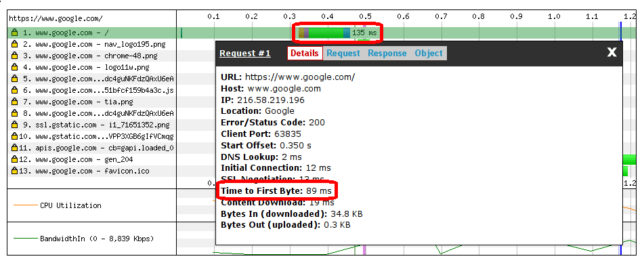This screenshot has height=265, width=644.
Task: Select the nav_logo195.png request row
Action: click(92, 44)
